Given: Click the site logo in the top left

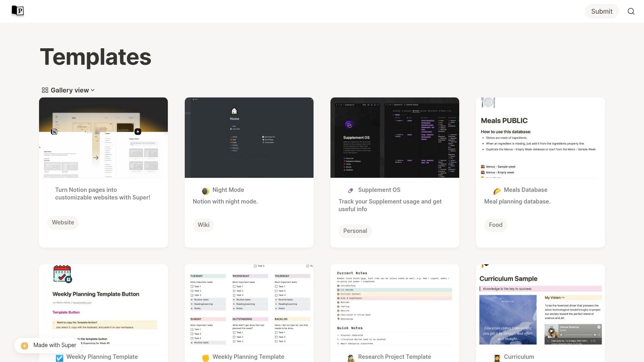Looking at the screenshot, I should [17, 11].
